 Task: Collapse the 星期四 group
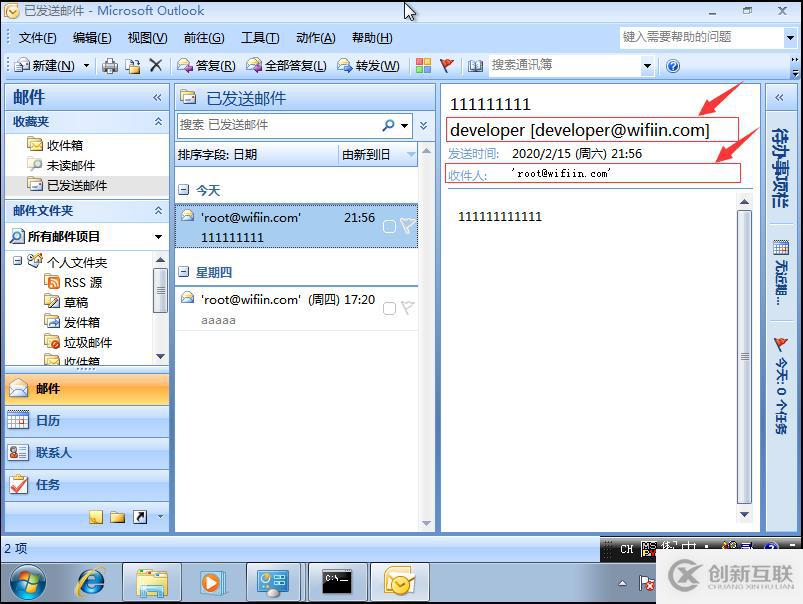pos(183,272)
